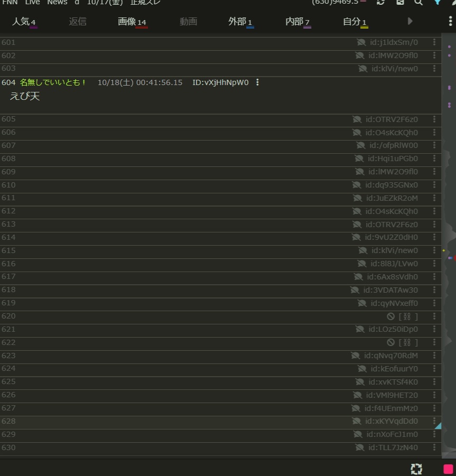Screen dimensions: 456x476
Task: Open the 内部 tab
Action: [297, 22]
